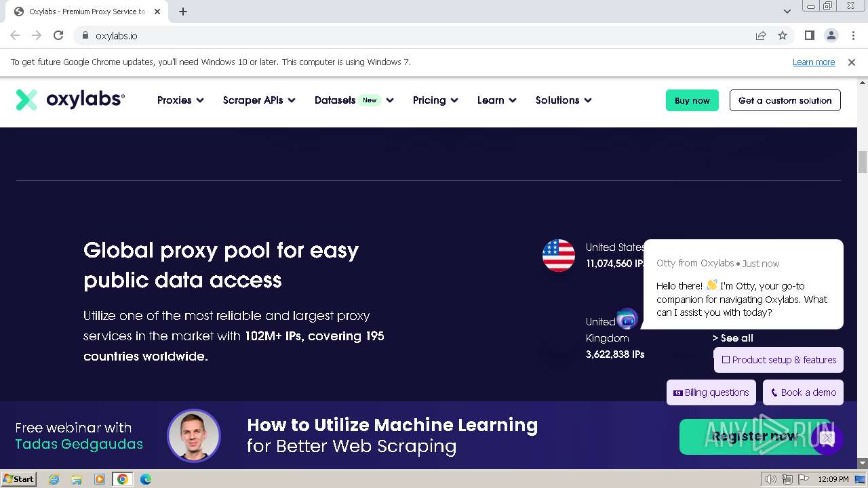Image resolution: width=868 pixels, height=488 pixels.
Task: Expand the Proxies menu
Action: coord(180,100)
